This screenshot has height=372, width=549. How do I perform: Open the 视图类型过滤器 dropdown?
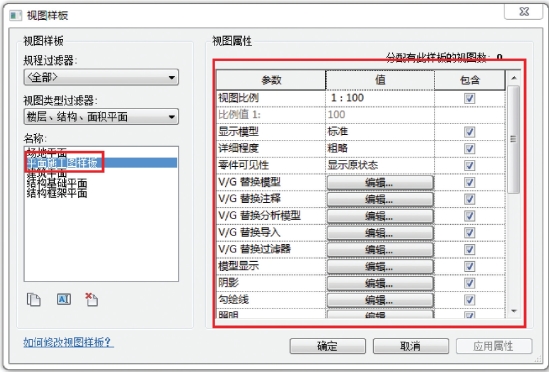pos(101,117)
